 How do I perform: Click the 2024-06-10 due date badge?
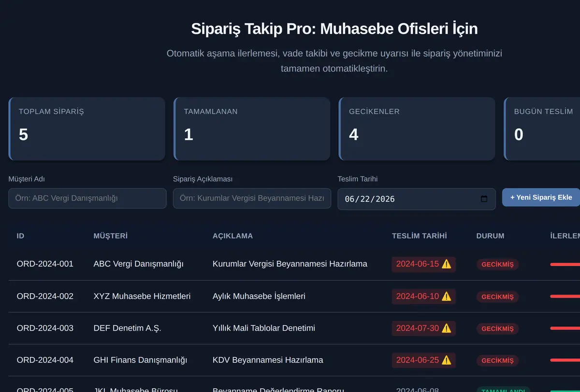[423, 296]
